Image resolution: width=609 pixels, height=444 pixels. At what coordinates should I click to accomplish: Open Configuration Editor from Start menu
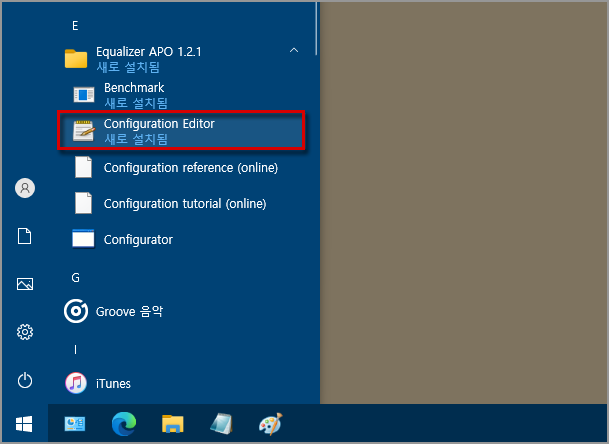tap(181, 131)
